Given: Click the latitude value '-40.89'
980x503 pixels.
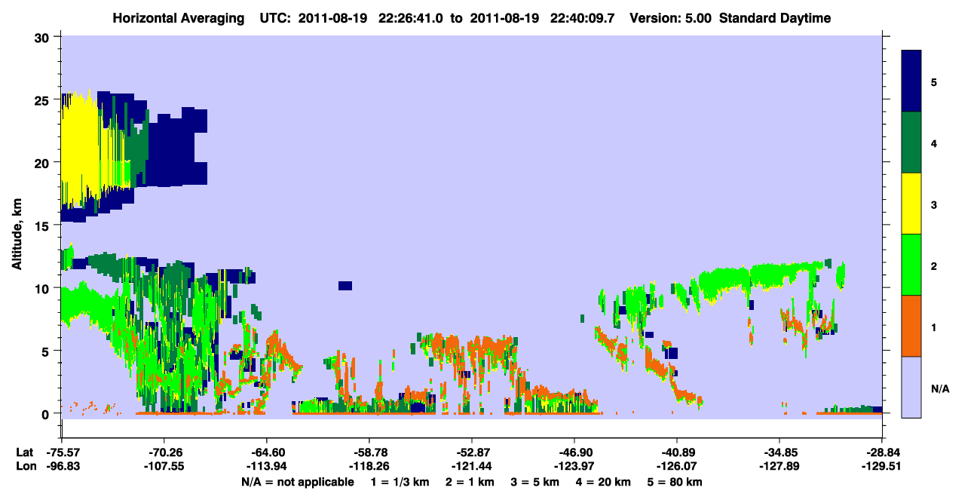Looking at the screenshot, I should tap(677, 452).
